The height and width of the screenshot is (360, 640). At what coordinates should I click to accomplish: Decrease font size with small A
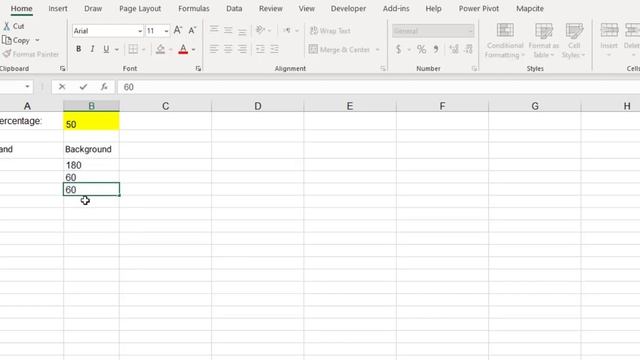click(192, 31)
